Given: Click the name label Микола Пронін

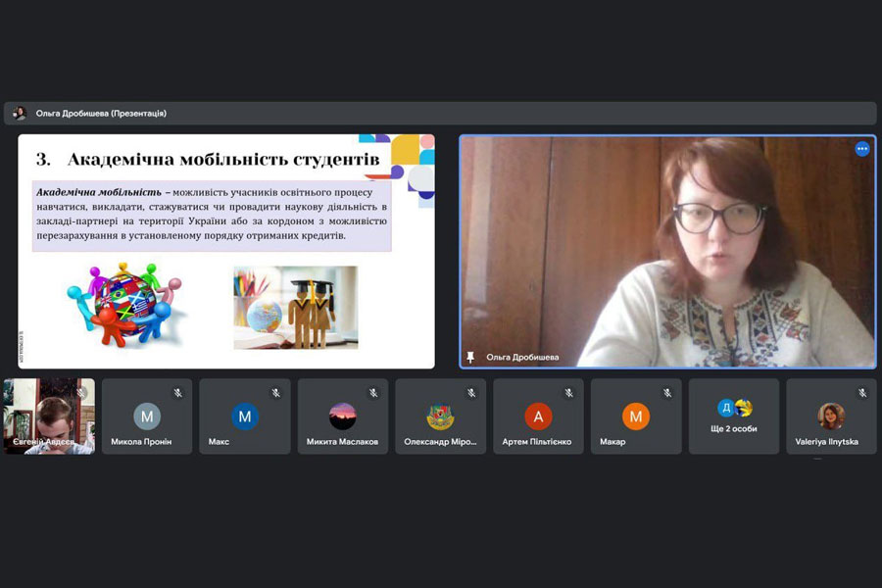Looking at the screenshot, I should click(x=141, y=442).
